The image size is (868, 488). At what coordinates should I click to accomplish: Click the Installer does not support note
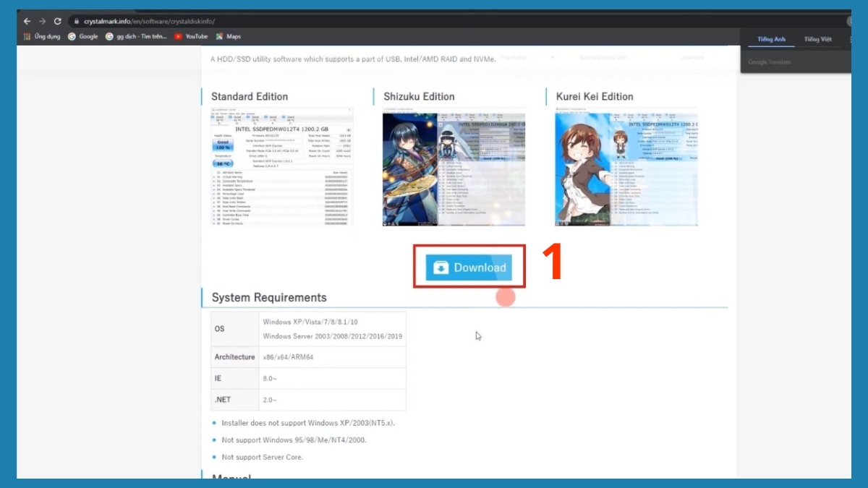coord(308,423)
